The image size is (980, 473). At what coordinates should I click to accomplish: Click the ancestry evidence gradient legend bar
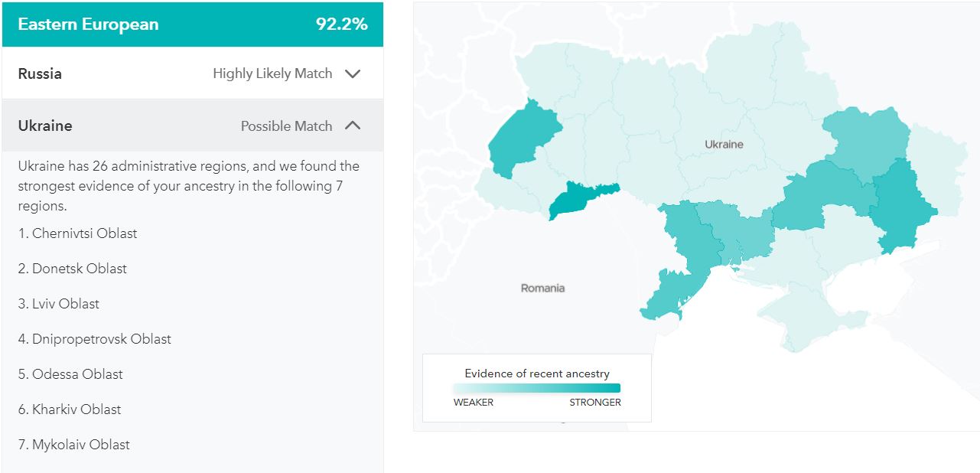(537, 388)
